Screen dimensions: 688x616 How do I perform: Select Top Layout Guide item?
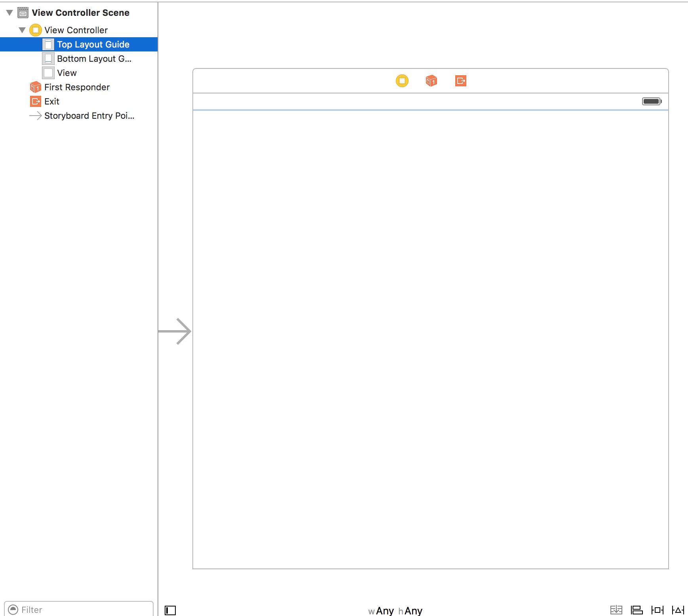pos(79,44)
